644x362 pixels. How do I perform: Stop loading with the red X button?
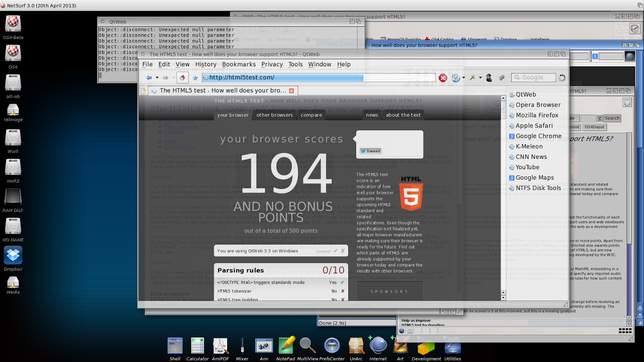click(443, 78)
